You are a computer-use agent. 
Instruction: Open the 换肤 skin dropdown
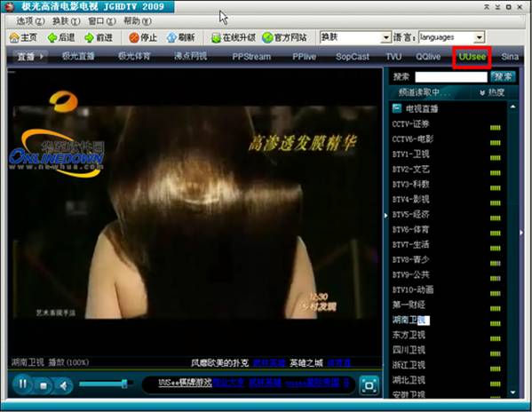click(x=385, y=37)
